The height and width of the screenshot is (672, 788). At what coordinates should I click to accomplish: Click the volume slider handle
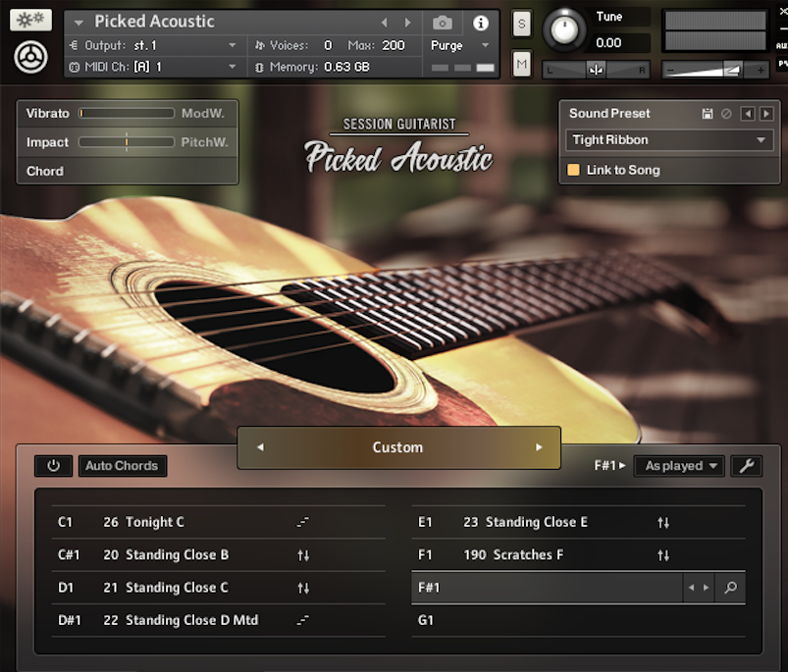coord(732,70)
